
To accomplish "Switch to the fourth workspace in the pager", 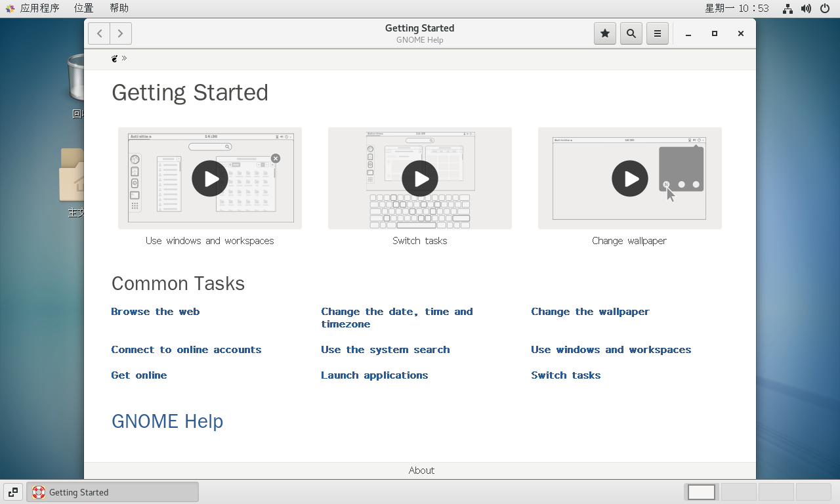I will click(813, 492).
